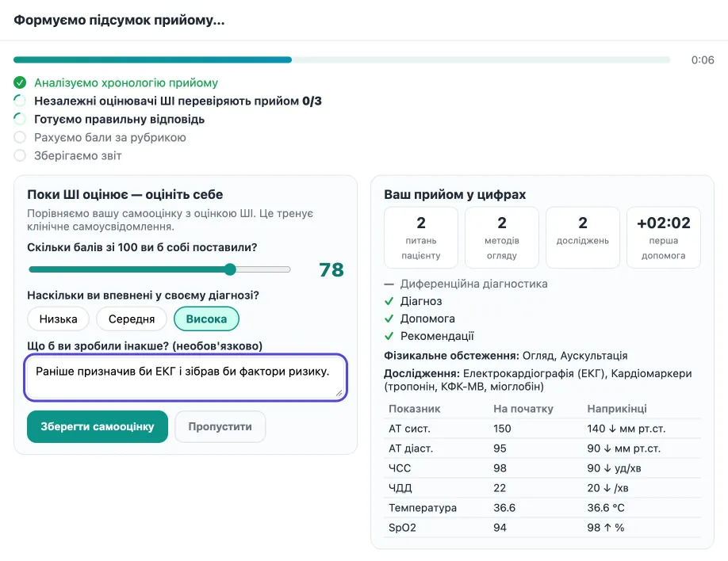Viewport: 728px width, 561px height.
Task: Click the 'Рахуємо бали за рубрикою' step text
Action: click(x=110, y=137)
